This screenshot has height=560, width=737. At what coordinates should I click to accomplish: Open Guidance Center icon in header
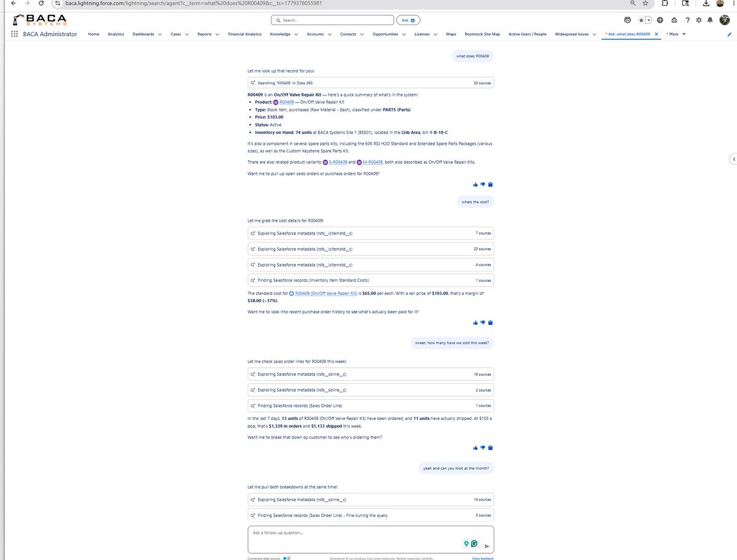[x=674, y=20]
